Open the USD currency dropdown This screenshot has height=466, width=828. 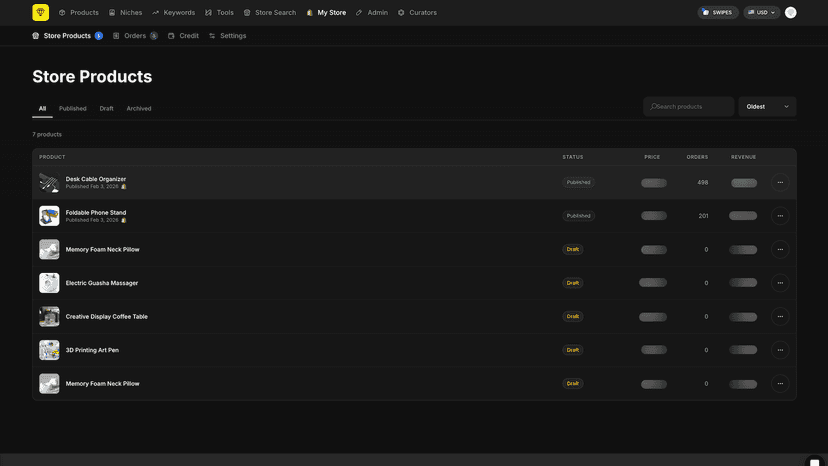pyautogui.click(x=761, y=13)
